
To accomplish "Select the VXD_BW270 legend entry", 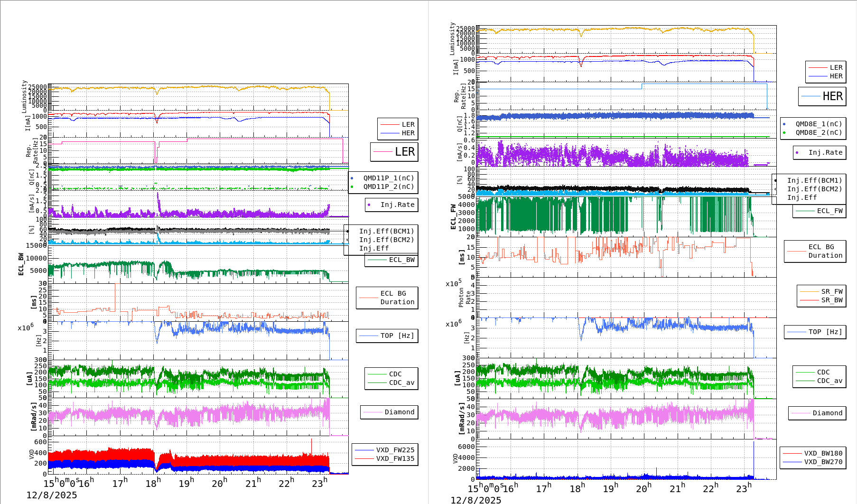I will click(813, 462).
